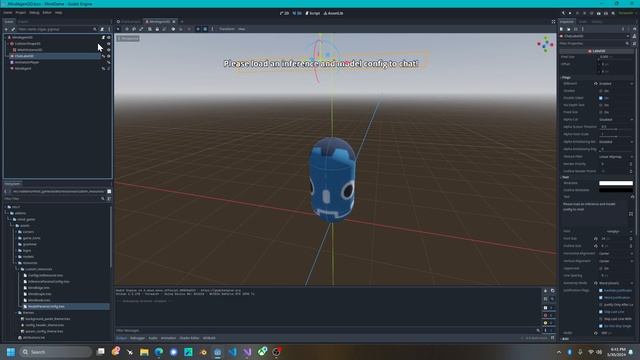Click the black Outline Modulate color swatch
This screenshot has width=640, height=360.
(x=616, y=190)
